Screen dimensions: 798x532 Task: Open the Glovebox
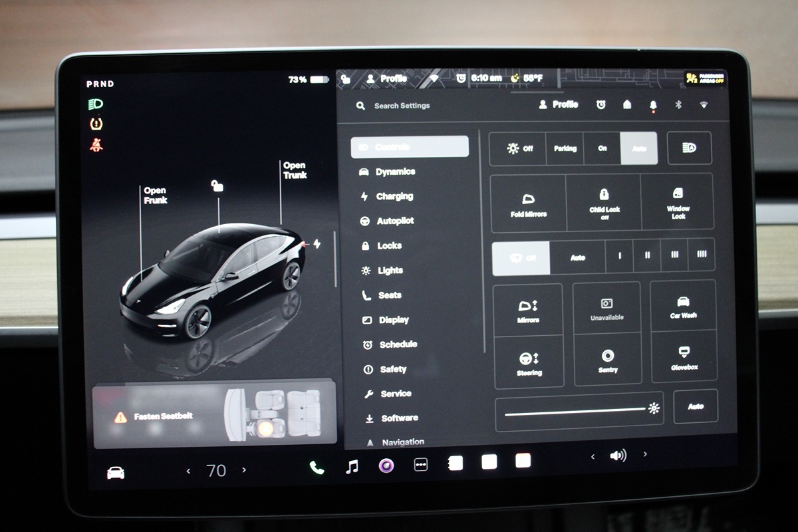[x=684, y=357]
